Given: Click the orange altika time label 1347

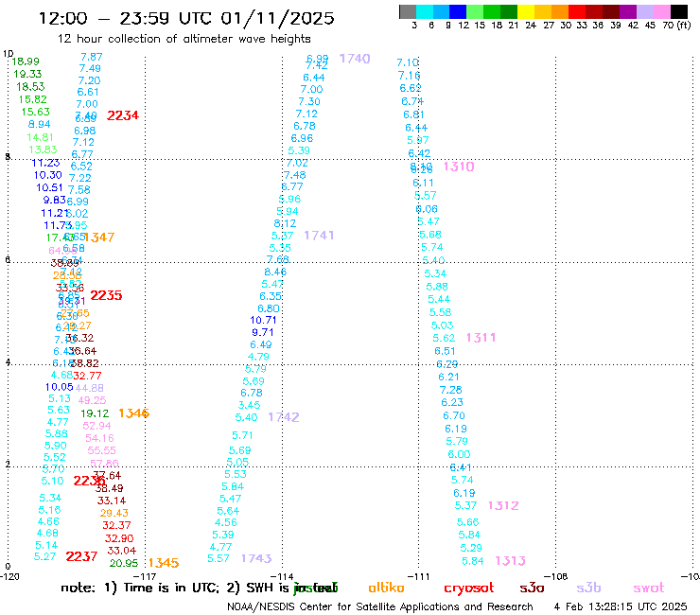Looking at the screenshot, I should [99, 237].
